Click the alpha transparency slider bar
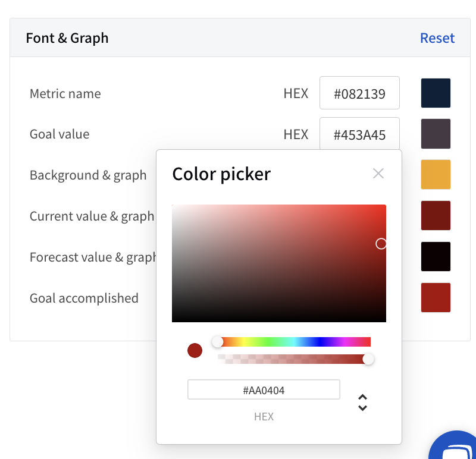The image size is (476, 459). (x=294, y=359)
